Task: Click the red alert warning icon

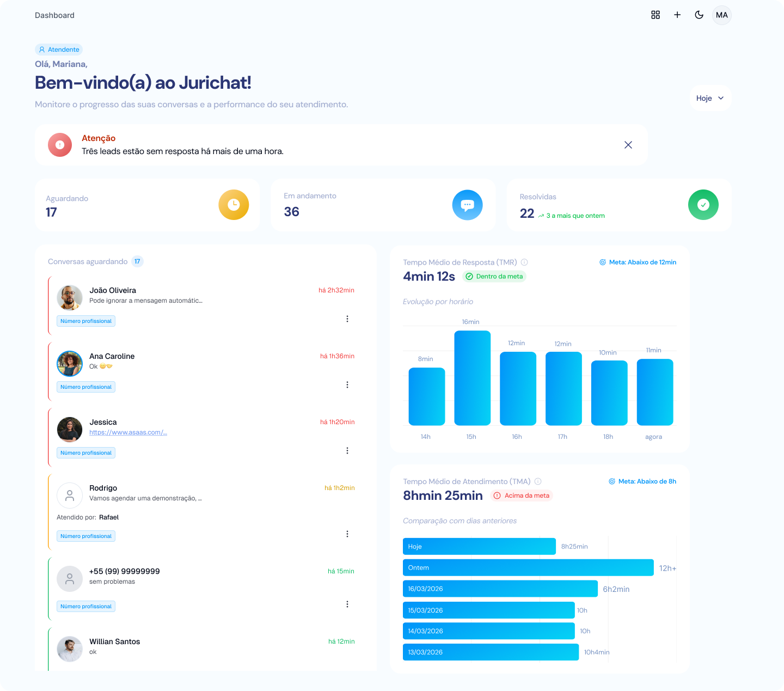Action: point(60,145)
